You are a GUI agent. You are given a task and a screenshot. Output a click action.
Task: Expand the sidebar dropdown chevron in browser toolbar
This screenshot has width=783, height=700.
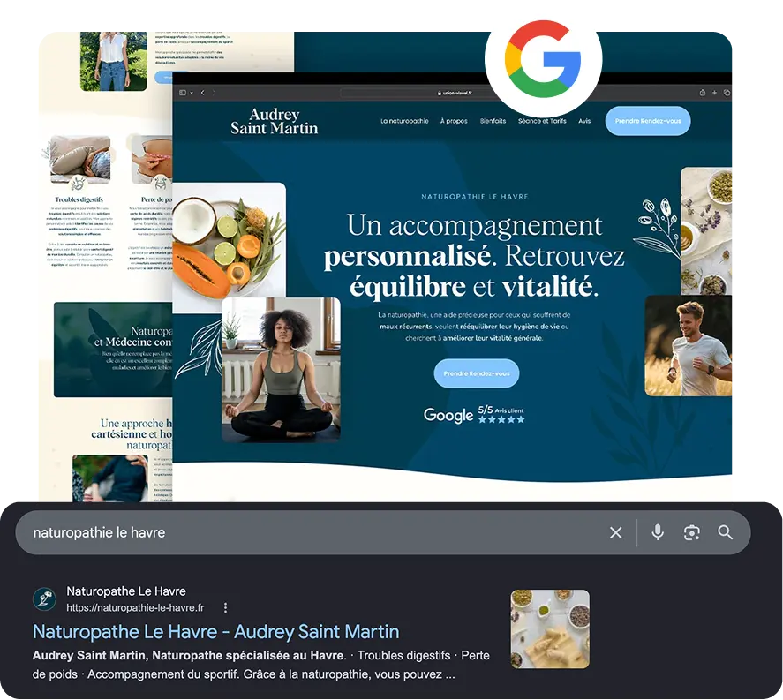tap(192, 93)
